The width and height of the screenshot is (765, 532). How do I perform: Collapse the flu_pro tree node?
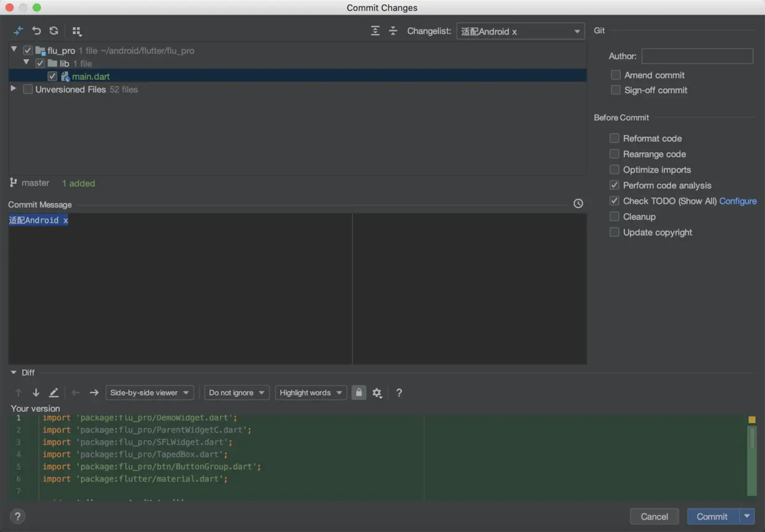click(x=14, y=49)
